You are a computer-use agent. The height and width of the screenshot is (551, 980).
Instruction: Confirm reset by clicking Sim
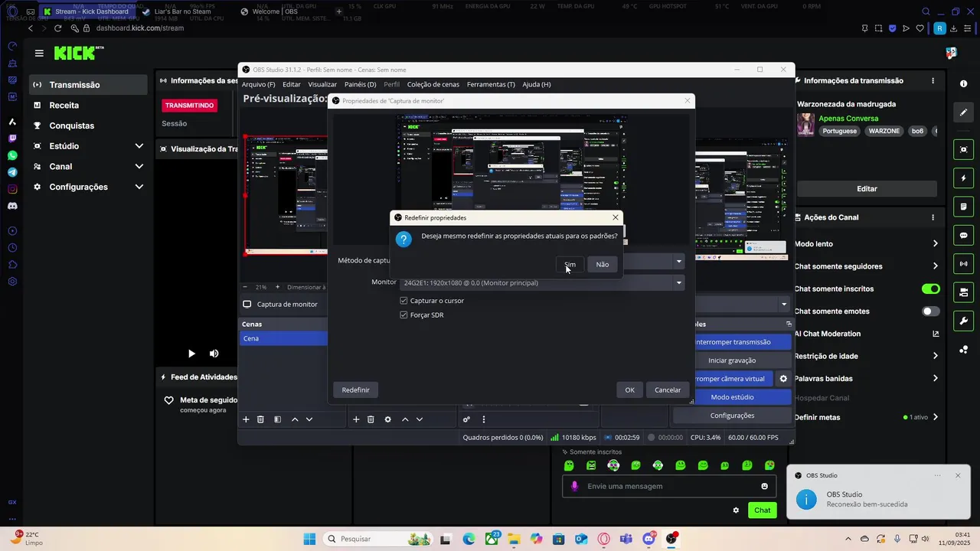click(570, 264)
